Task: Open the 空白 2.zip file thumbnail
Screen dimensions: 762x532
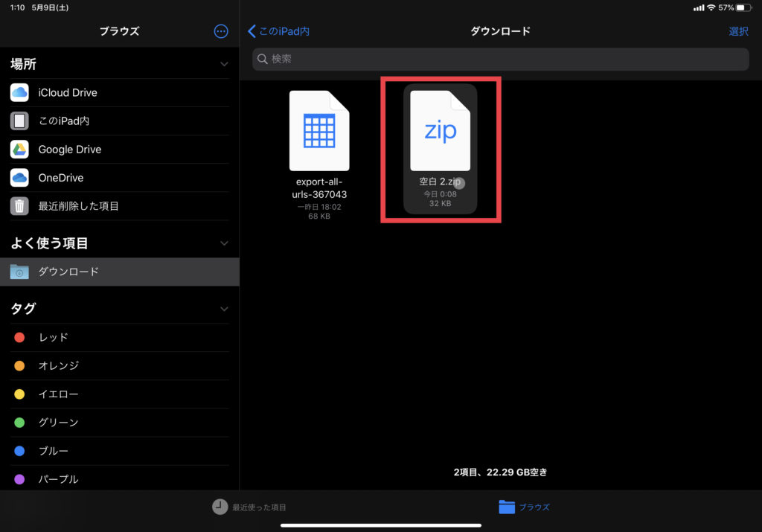Action: tap(441, 131)
